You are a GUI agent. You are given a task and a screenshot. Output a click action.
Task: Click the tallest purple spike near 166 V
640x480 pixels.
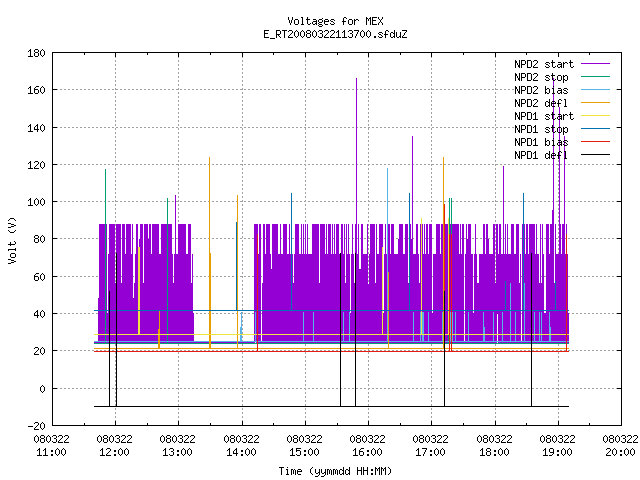coord(356,151)
